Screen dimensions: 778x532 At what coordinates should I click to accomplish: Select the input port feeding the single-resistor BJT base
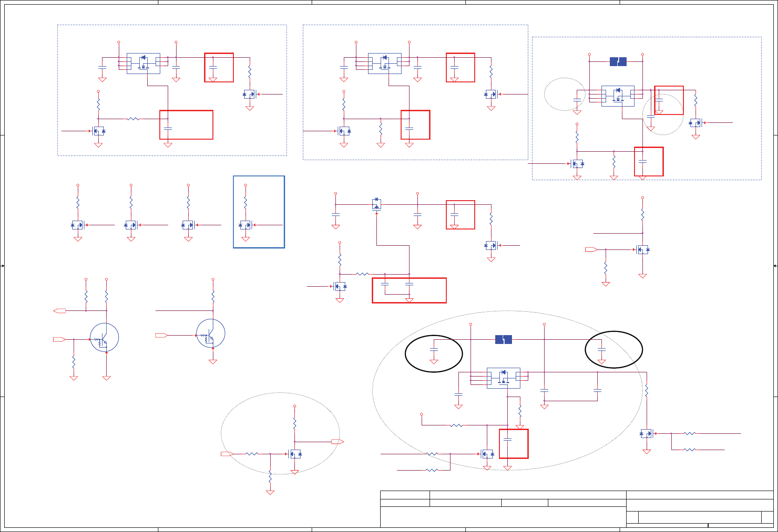click(162, 335)
